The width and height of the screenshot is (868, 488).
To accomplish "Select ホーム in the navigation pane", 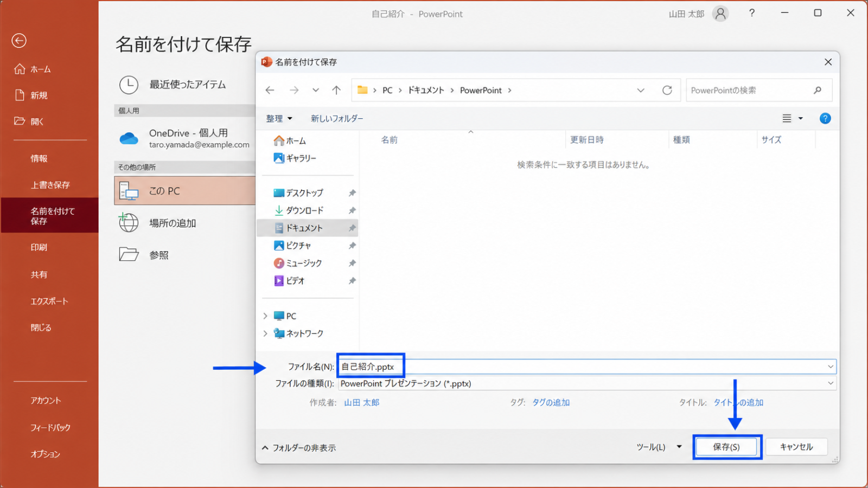I will [x=290, y=140].
